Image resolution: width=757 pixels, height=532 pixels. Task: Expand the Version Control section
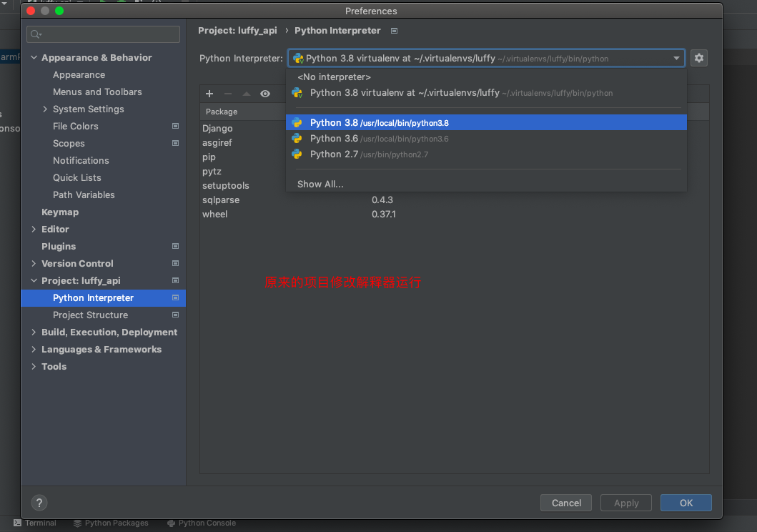click(x=34, y=264)
